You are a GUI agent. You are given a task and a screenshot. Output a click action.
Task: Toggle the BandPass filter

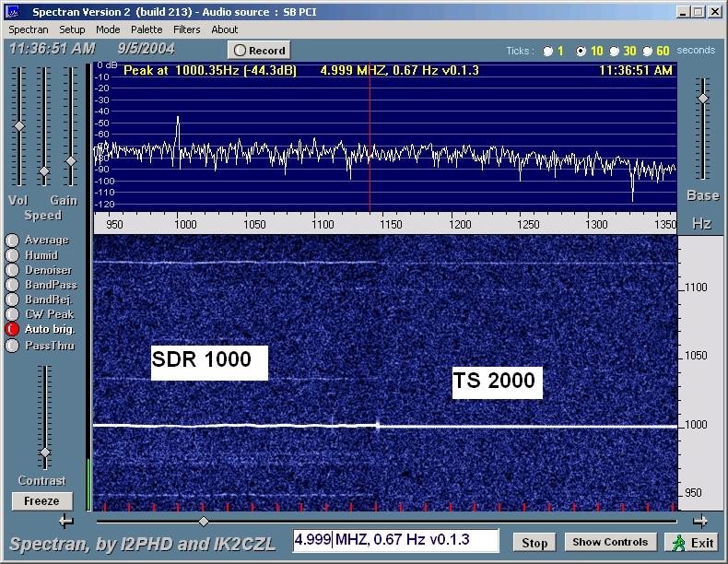[12, 285]
